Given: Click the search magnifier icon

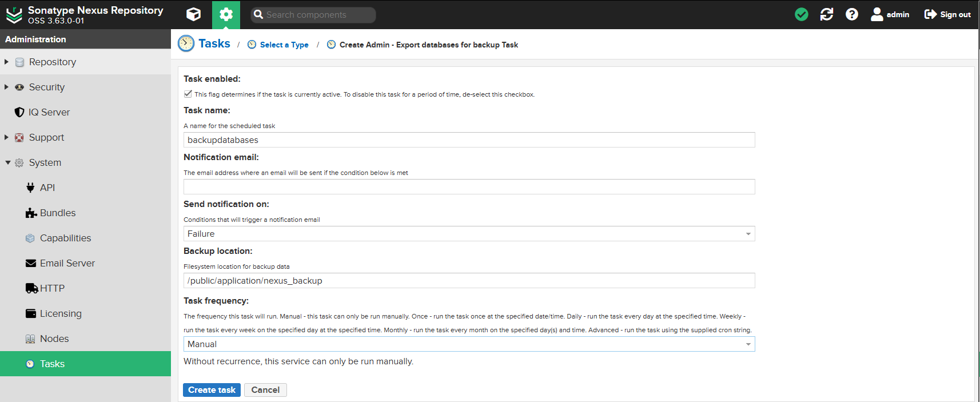Looking at the screenshot, I should point(258,15).
